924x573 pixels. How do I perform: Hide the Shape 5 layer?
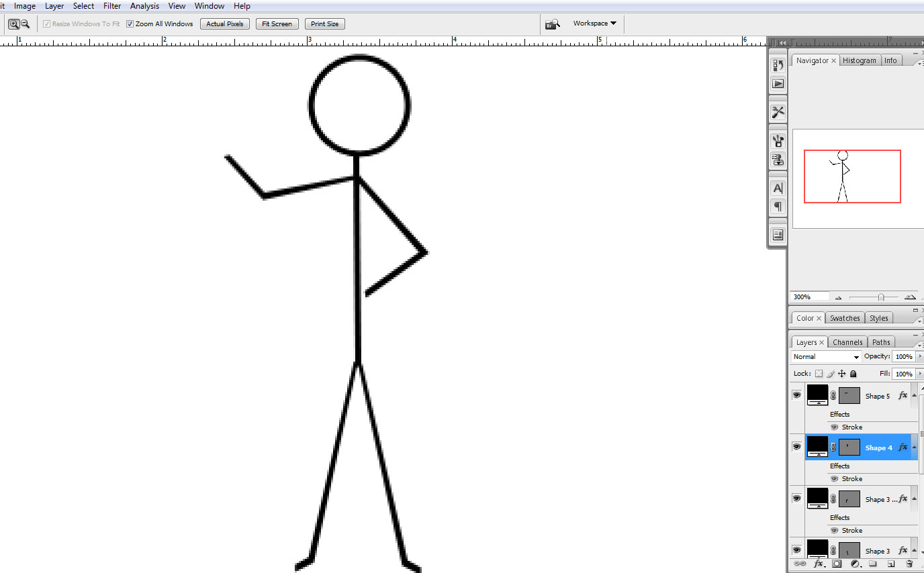(796, 395)
